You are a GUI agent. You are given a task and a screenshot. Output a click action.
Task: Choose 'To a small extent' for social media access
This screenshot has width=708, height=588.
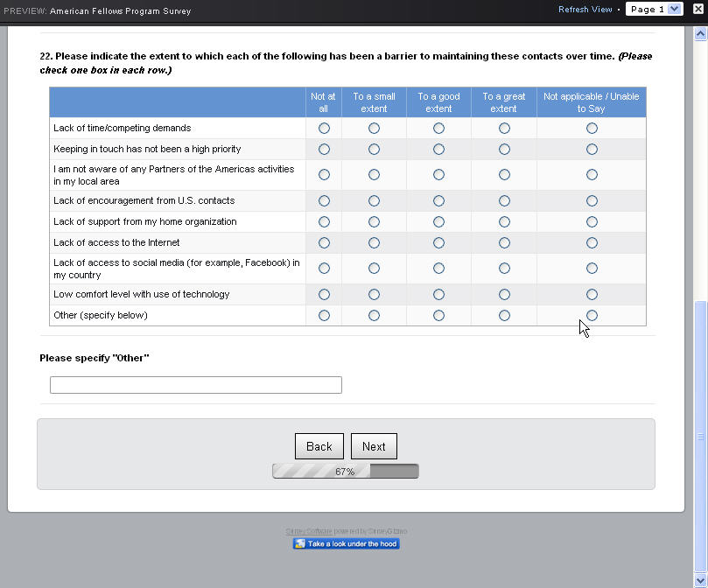[x=374, y=268]
